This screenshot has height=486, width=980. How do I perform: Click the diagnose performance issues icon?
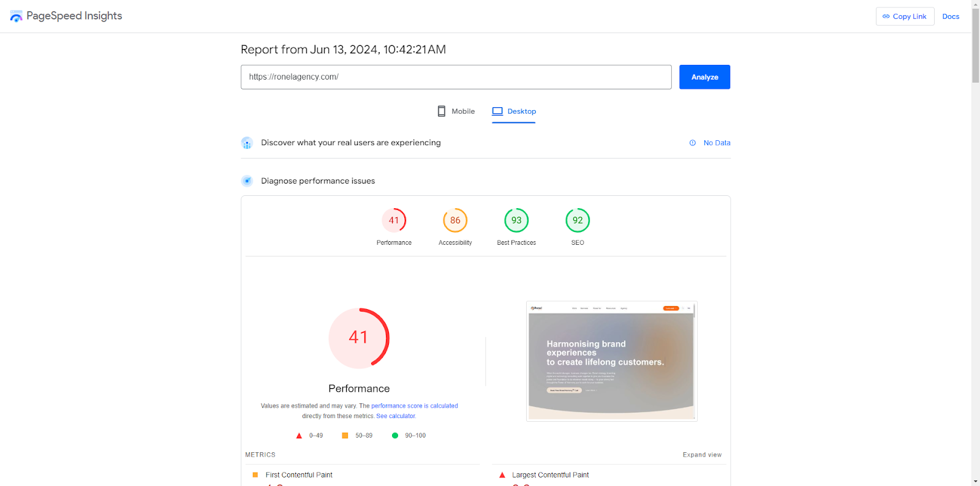247,181
